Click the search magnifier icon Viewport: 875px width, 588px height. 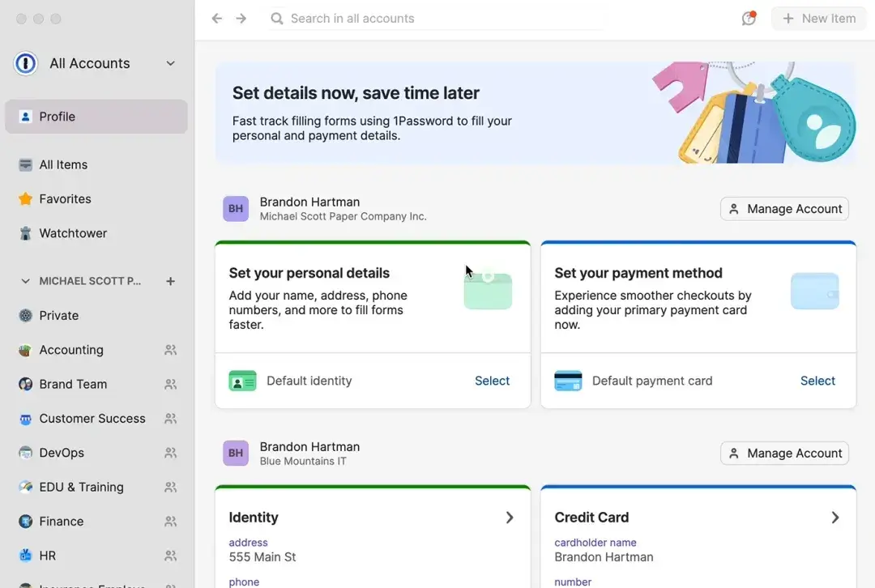277,19
